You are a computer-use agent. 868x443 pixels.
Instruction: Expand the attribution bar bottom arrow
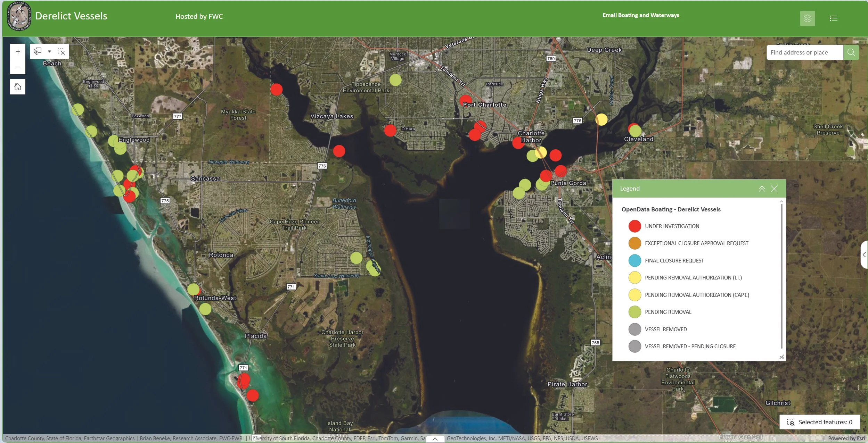pyautogui.click(x=435, y=439)
